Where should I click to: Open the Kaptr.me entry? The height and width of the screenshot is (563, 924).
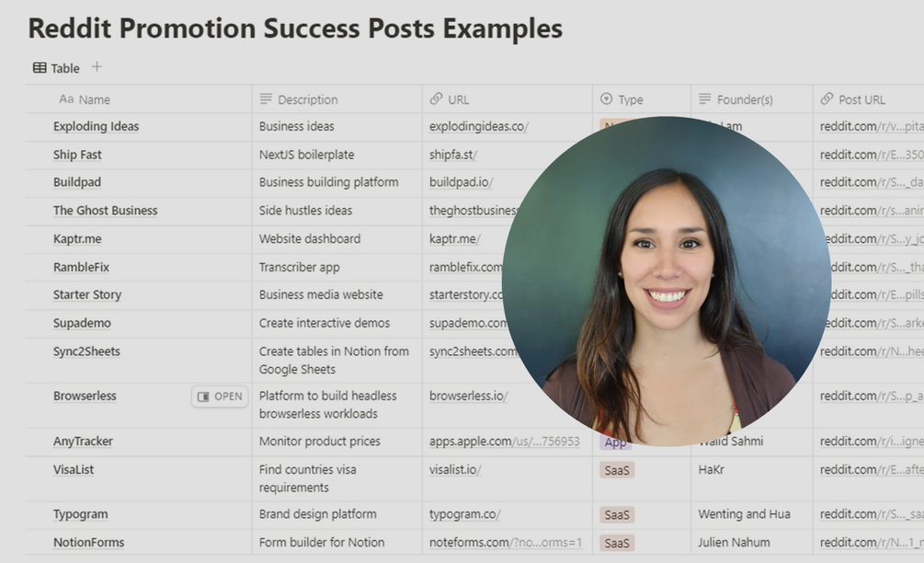click(x=77, y=239)
